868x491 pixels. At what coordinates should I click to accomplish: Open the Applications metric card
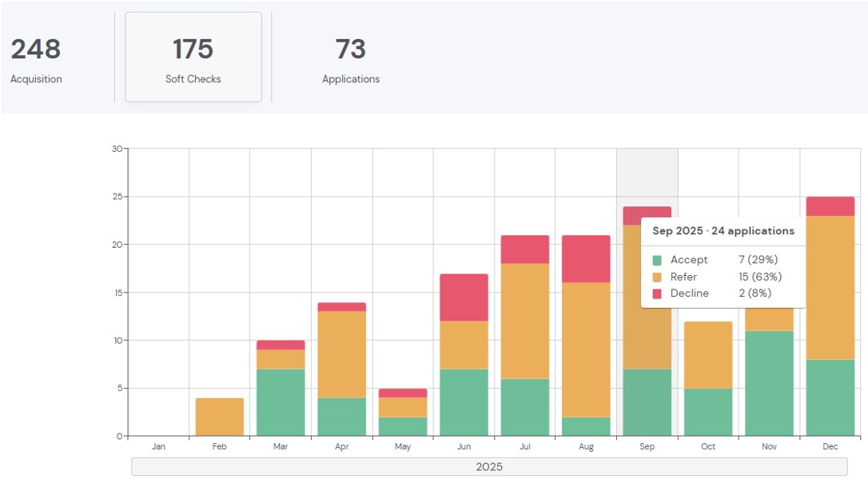[x=350, y=56]
